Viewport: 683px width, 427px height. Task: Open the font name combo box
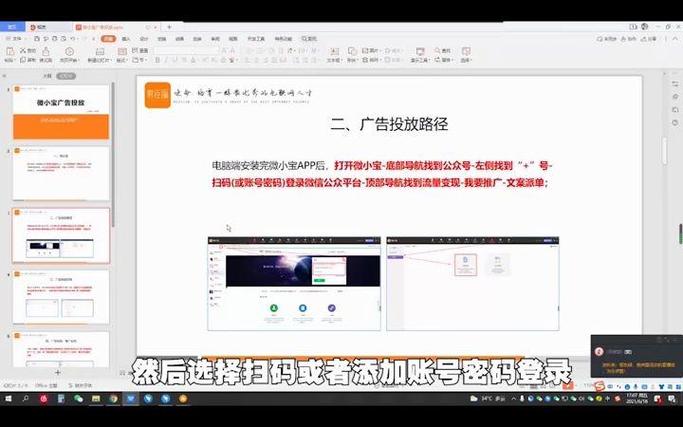[185, 51]
